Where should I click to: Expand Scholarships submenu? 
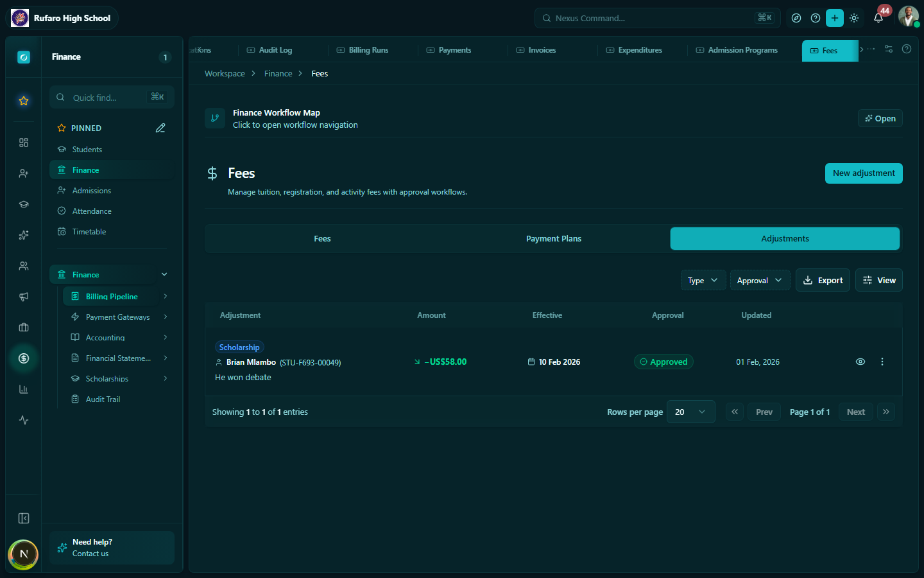tap(166, 378)
